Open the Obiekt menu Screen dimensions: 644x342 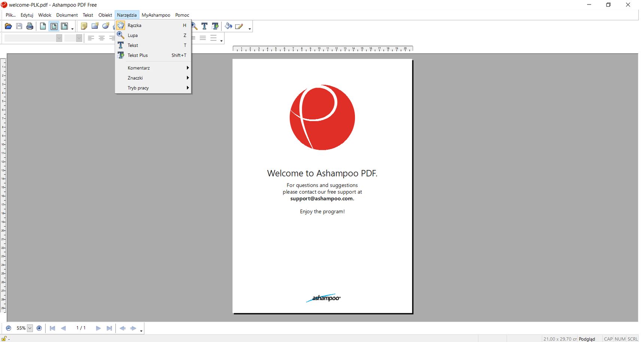click(105, 15)
